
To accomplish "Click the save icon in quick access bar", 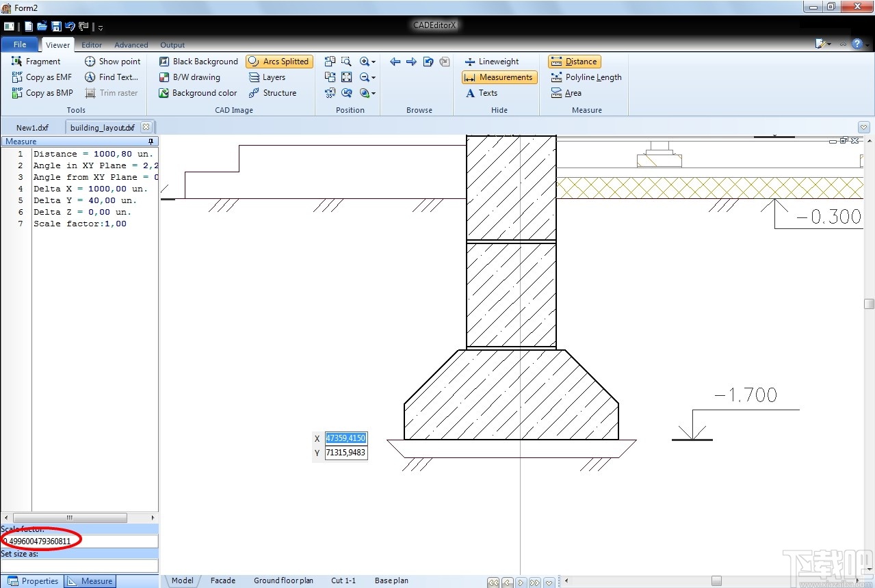I will (57, 27).
